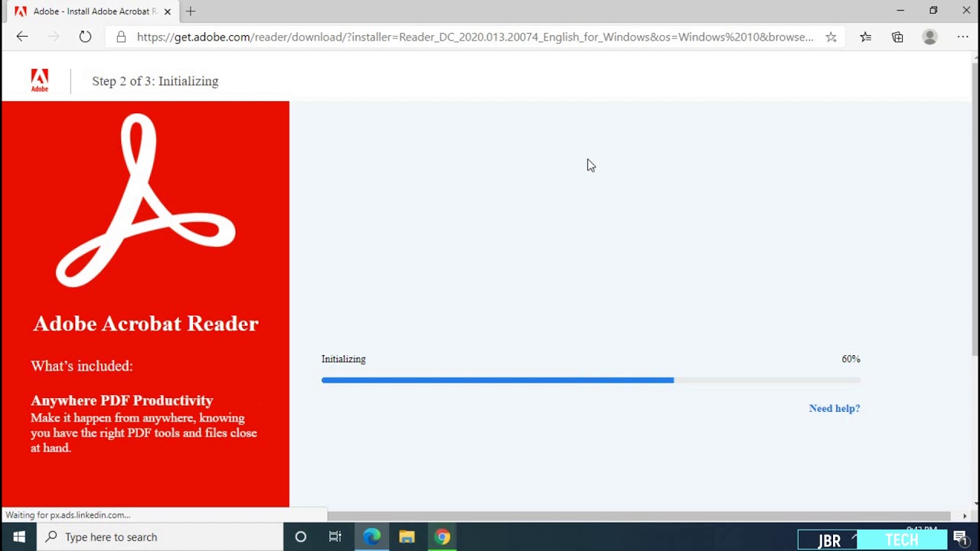
Task: Click the Initializing progress bar
Action: (590, 380)
